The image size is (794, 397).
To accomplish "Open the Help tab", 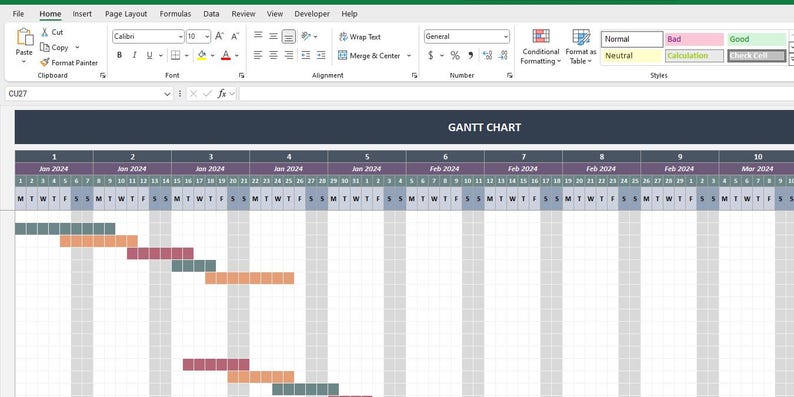I will 349,14.
